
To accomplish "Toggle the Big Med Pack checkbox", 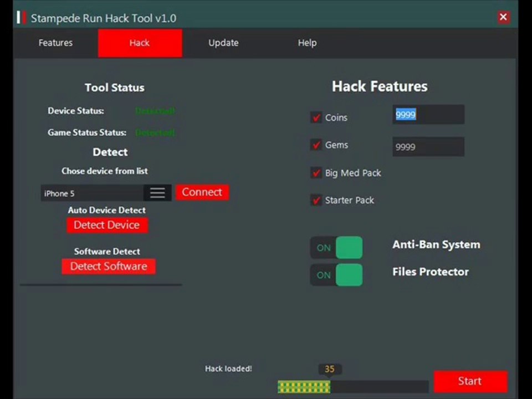I will pyautogui.click(x=316, y=173).
